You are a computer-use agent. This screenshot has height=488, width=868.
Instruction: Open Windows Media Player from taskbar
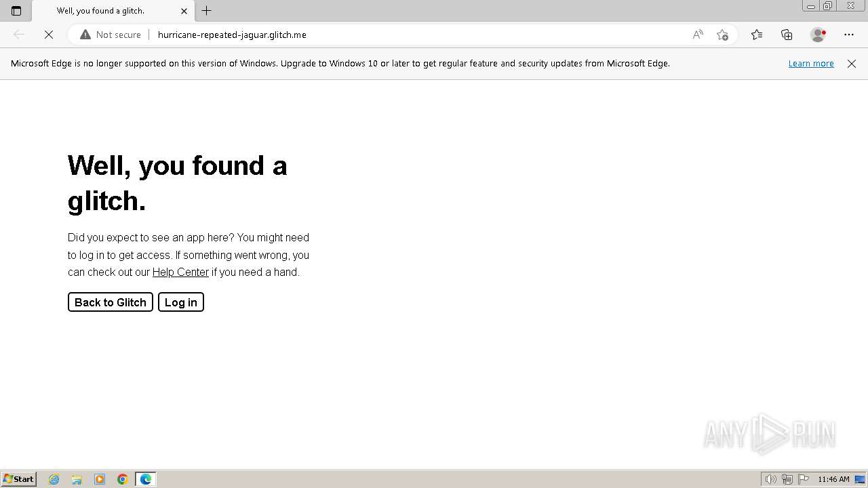(100, 479)
